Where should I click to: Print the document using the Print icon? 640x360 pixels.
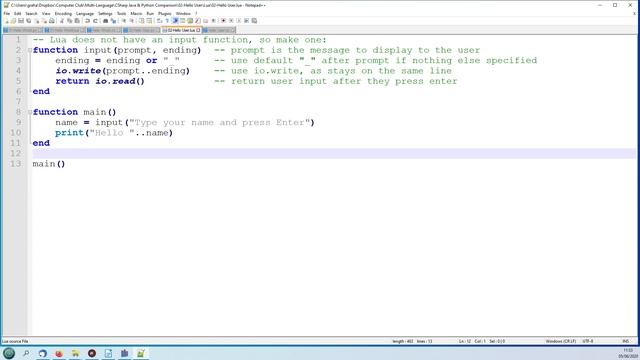52,20
